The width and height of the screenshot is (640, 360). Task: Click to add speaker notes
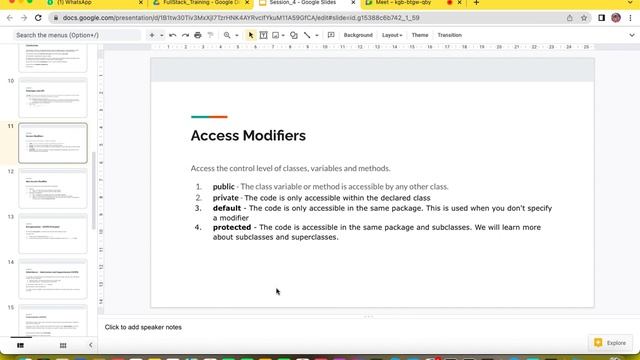click(143, 327)
